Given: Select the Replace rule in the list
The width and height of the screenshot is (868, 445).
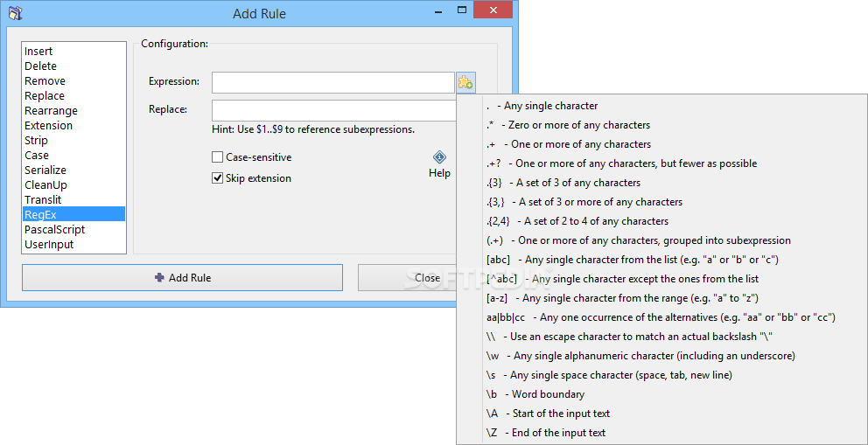Looking at the screenshot, I should point(73,96).
